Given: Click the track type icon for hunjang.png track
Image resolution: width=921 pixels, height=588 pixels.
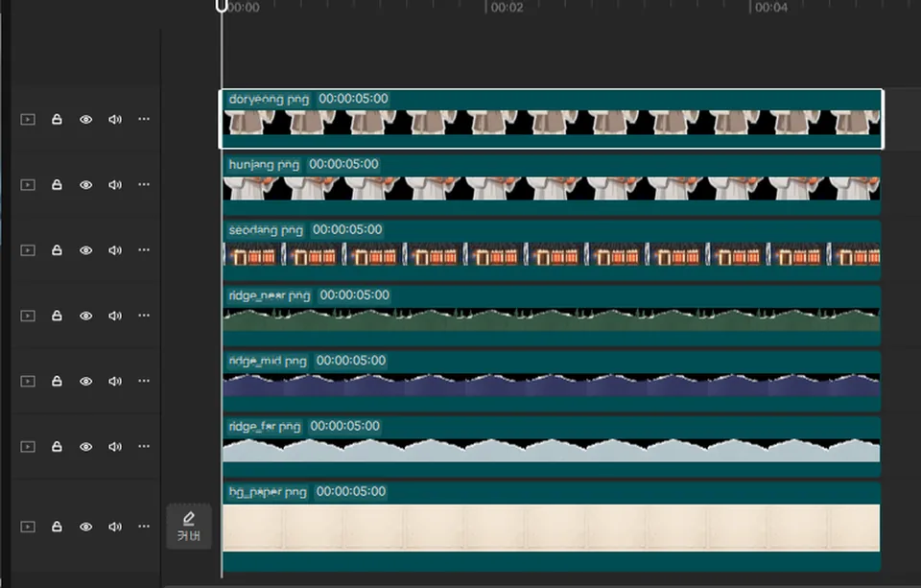Looking at the screenshot, I should pos(28,184).
